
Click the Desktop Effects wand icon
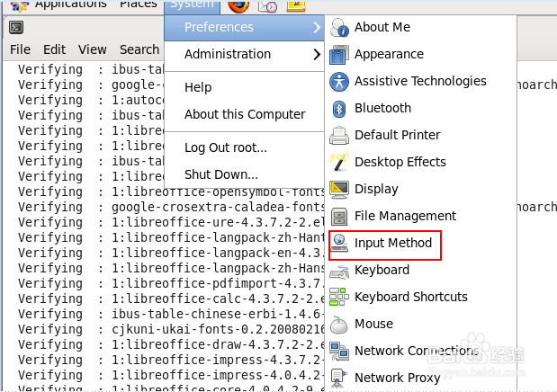[x=339, y=163]
